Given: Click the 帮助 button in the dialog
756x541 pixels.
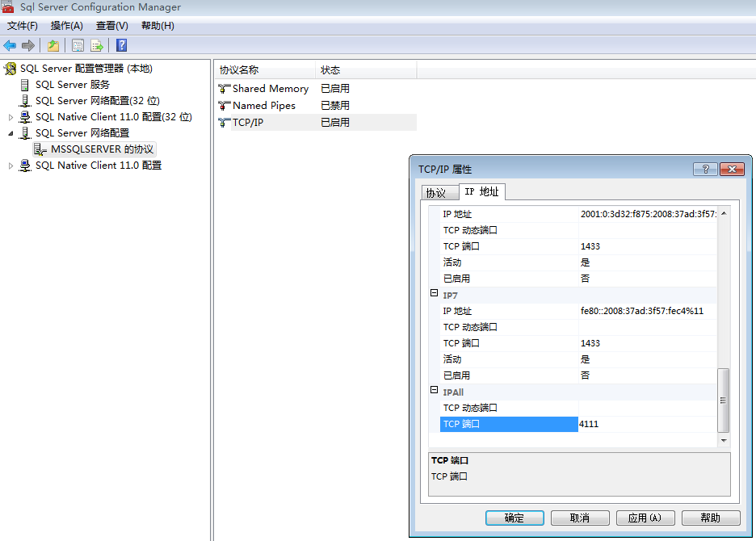Looking at the screenshot, I should click(x=711, y=518).
